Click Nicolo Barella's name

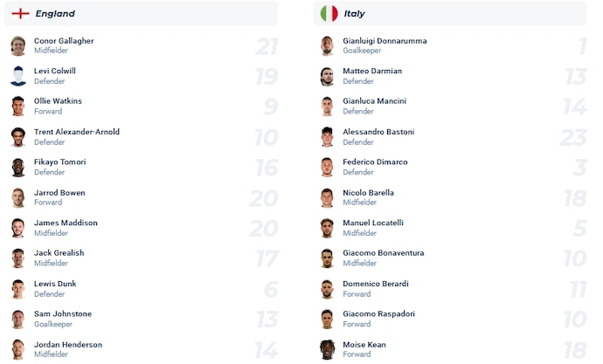point(368,193)
